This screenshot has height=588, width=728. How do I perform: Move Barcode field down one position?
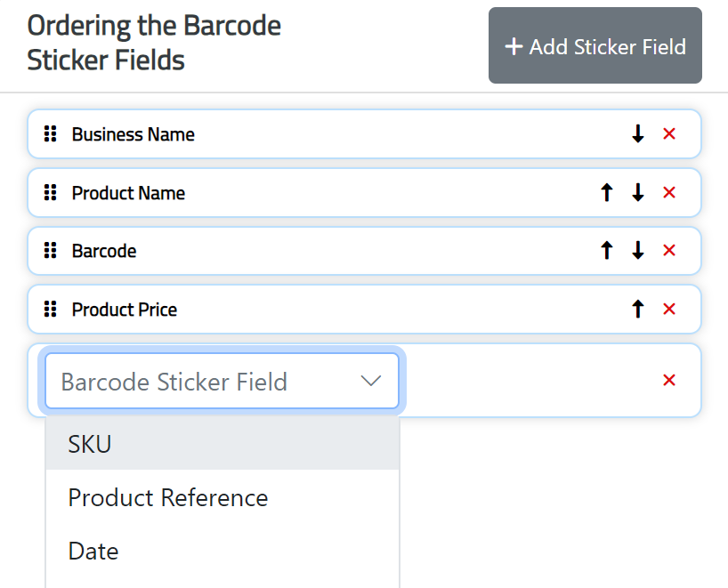pyautogui.click(x=637, y=251)
